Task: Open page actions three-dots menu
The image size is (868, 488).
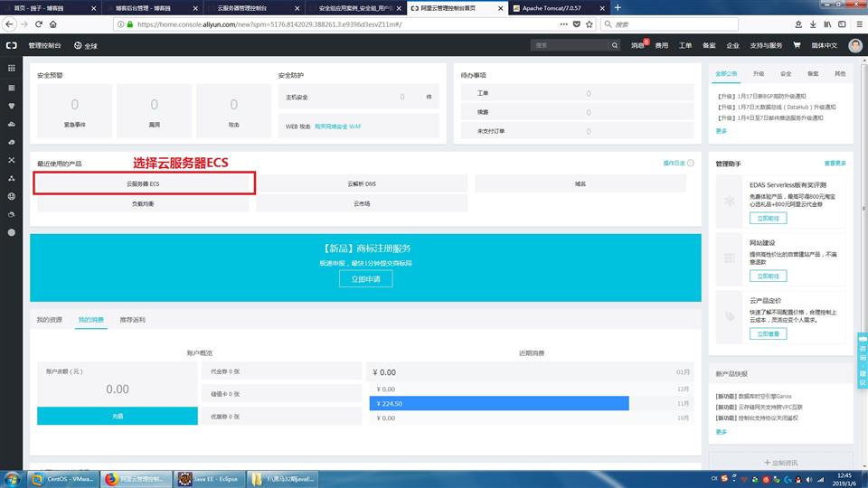Action: (x=563, y=24)
